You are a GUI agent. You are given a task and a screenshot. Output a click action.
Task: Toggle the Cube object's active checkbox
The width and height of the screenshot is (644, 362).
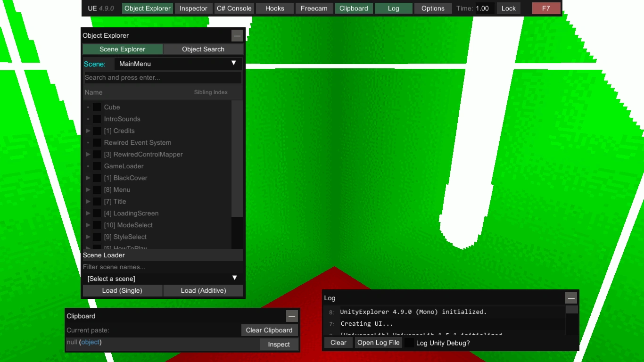coord(97,107)
